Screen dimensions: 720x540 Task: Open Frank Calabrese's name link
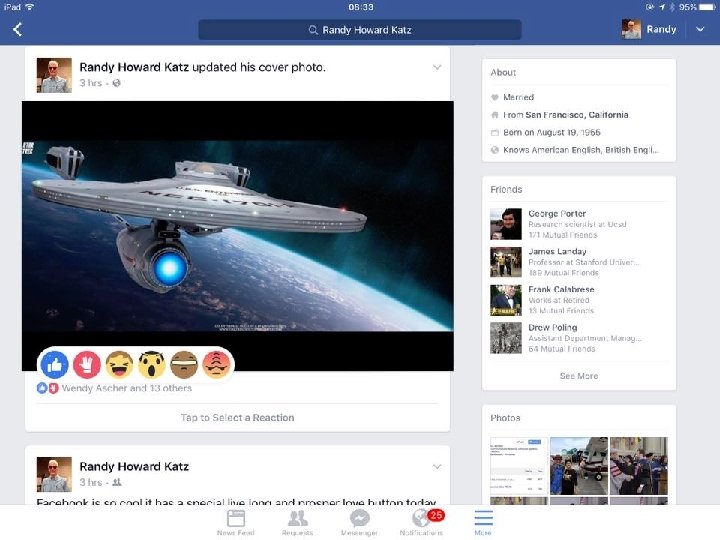(561, 289)
